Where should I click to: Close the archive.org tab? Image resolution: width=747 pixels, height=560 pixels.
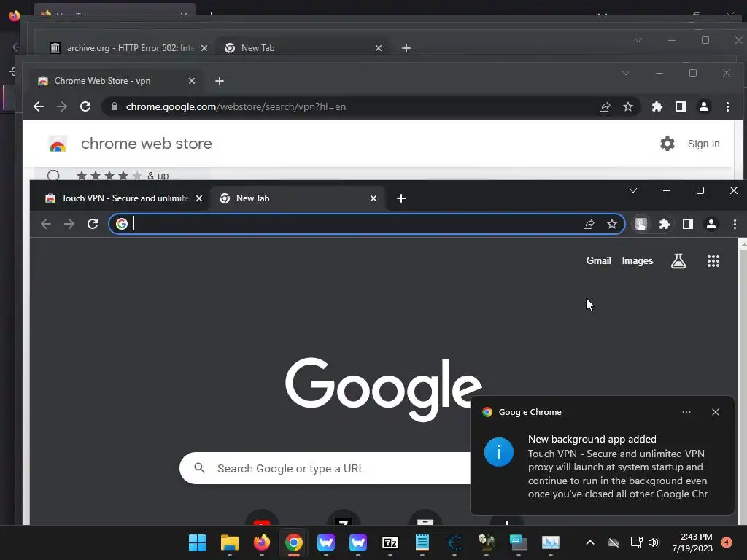click(x=204, y=48)
